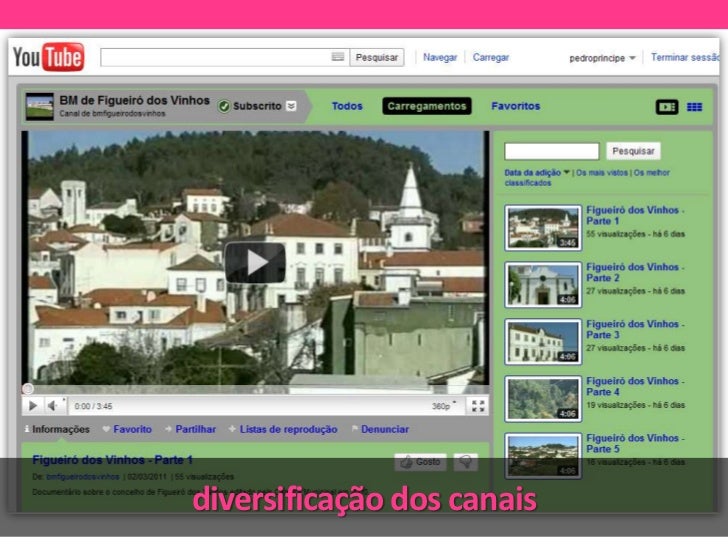Open Listas de reprodução
Image resolution: width=728 pixels, height=546 pixels.
click(284, 429)
